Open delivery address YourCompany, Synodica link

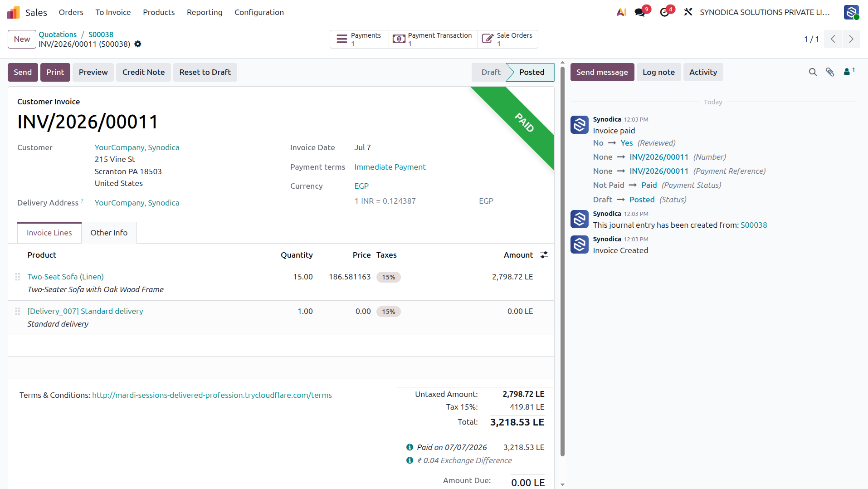click(x=137, y=203)
